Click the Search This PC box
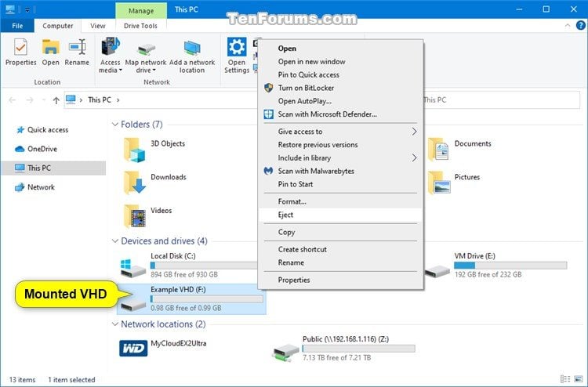The height and width of the screenshot is (387, 588). tap(501, 100)
